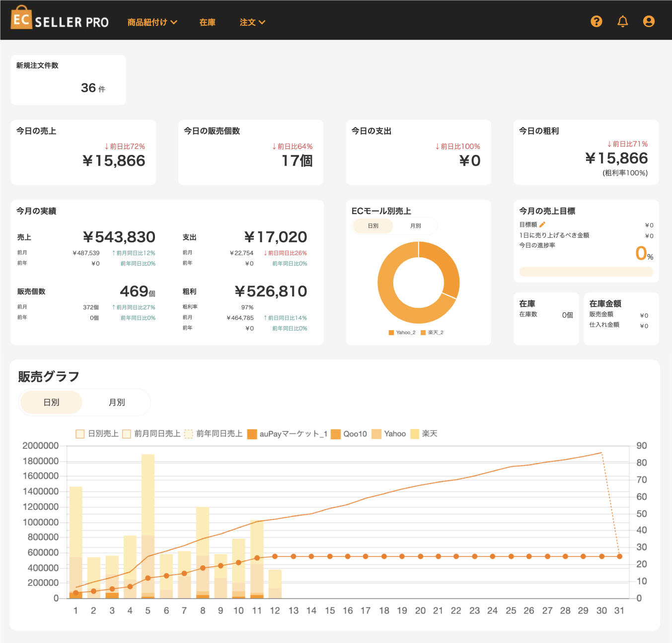Select 日別 tab in 販売グラフ
Image resolution: width=672 pixels, height=643 pixels.
pos(51,402)
